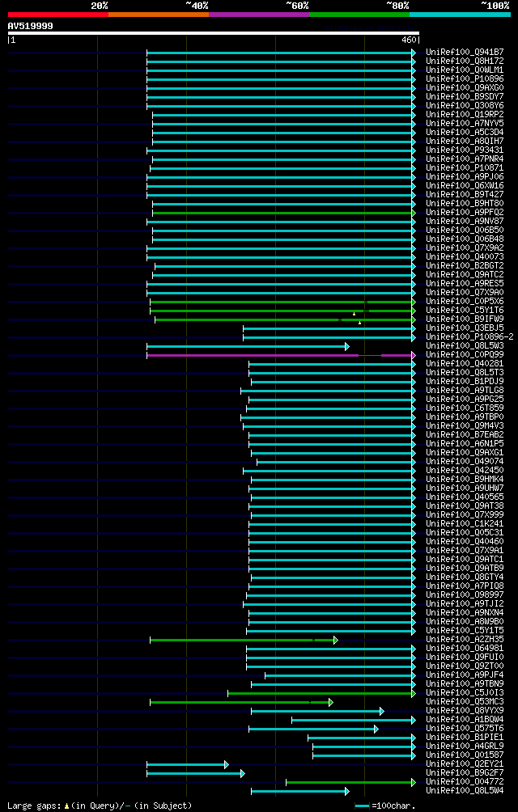Click the green alignment bar for A2ZH35

click(244, 640)
